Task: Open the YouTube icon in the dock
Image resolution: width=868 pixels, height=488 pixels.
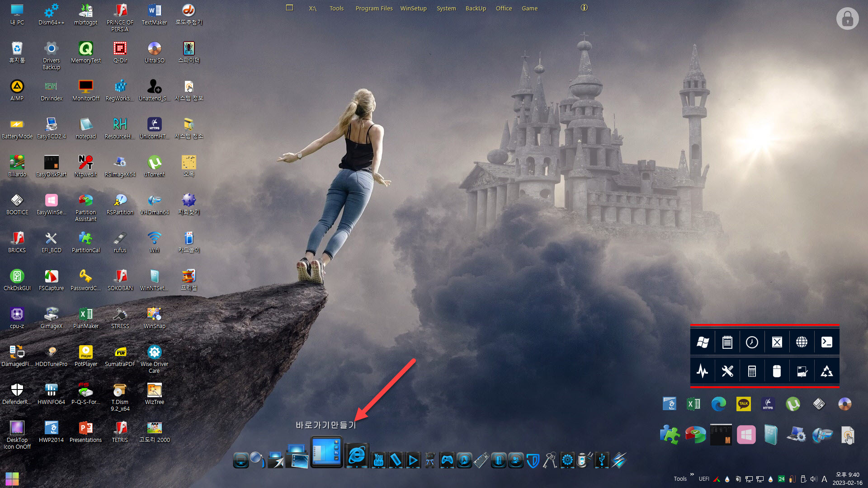Action: click(378, 460)
